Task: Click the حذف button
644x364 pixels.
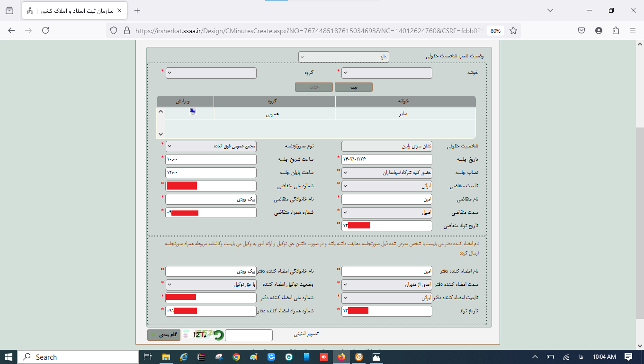Action: point(314,87)
